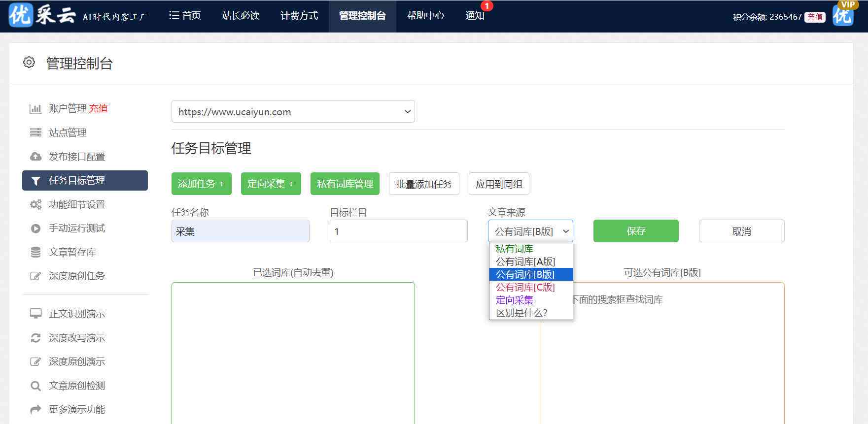Click inside the 已选词库 list box
The width and height of the screenshot is (868, 424).
(293, 353)
